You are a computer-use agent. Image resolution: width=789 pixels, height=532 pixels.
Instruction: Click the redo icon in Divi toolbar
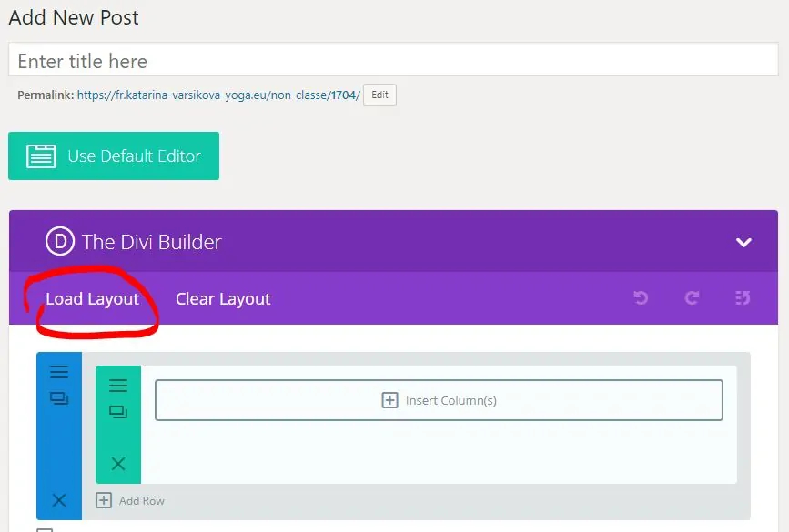[x=692, y=297]
